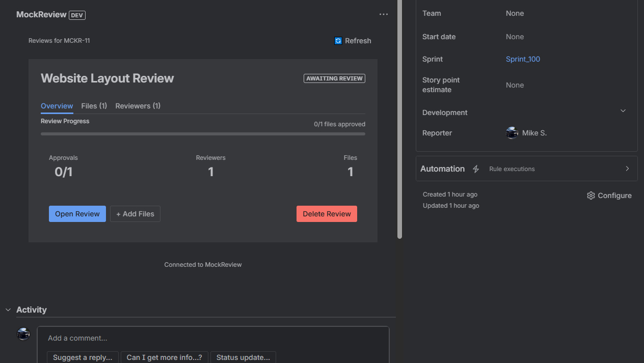Click Mike S.'s reporter avatar
Image resolution: width=644 pixels, height=363 pixels.
tap(512, 132)
